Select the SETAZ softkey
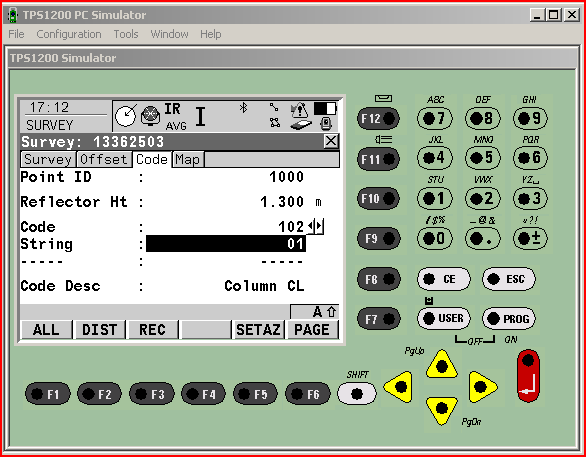Image resolution: width=586 pixels, height=457 pixels. point(258,330)
